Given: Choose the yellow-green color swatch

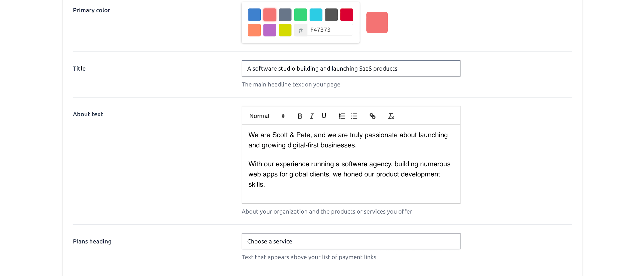Looking at the screenshot, I should [x=285, y=30].
